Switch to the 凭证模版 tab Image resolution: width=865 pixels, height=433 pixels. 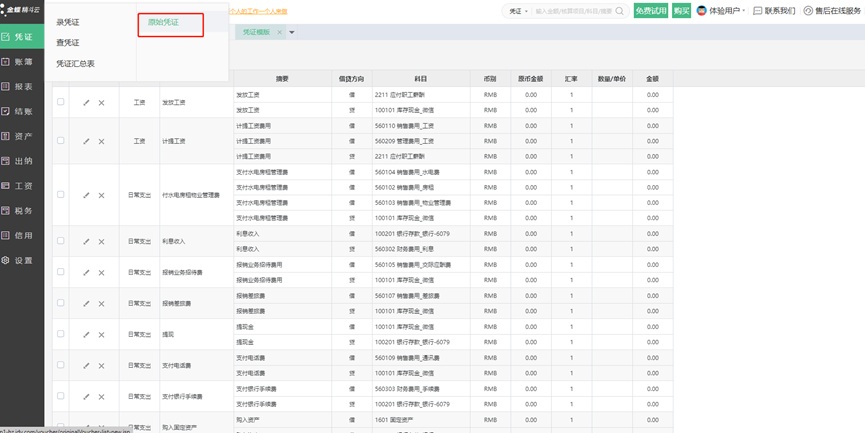tap(257, 32)
